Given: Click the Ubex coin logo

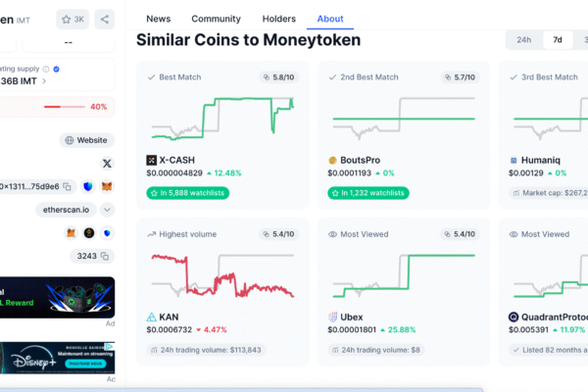Looking at the screenshot, I should coord(333,318).
